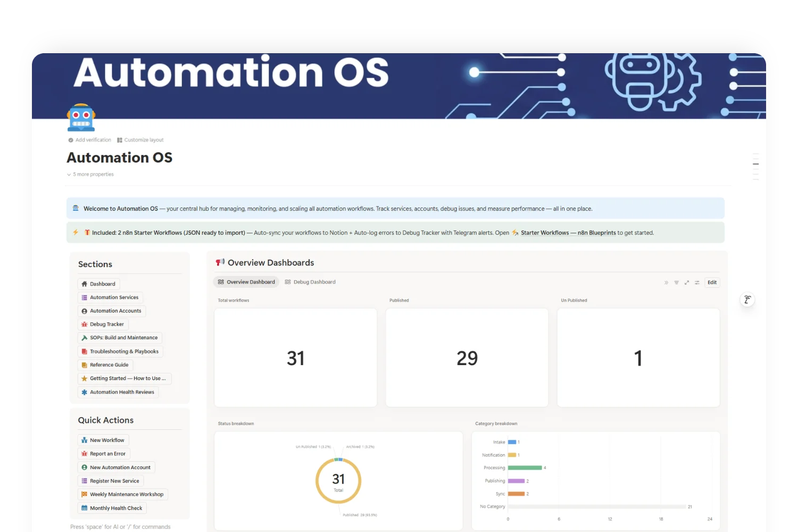Switch to Debug Dashboard tab

click(310, 282)
